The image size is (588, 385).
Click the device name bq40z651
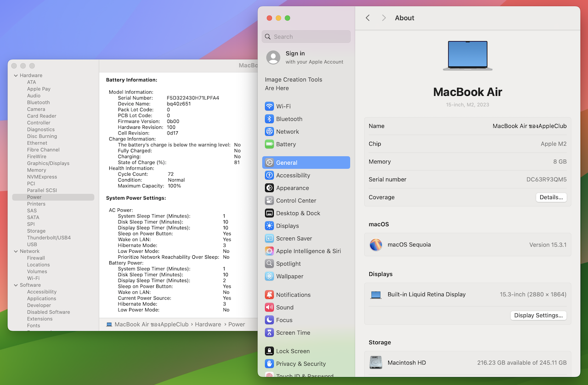click(179, 104)
